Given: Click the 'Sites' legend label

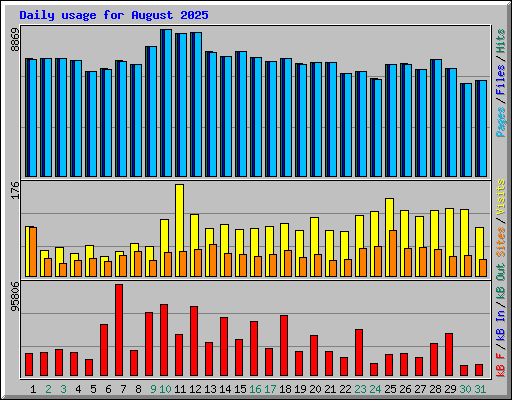Looking at the screenshot, I should (501, 242).
